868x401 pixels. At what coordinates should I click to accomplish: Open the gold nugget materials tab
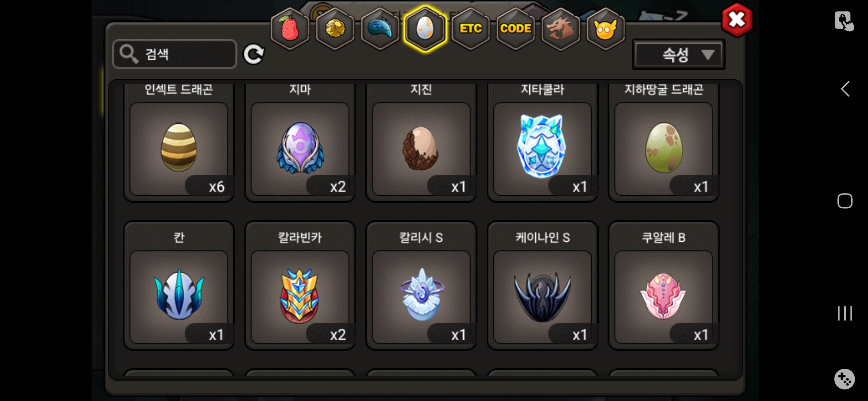[335, 29]
